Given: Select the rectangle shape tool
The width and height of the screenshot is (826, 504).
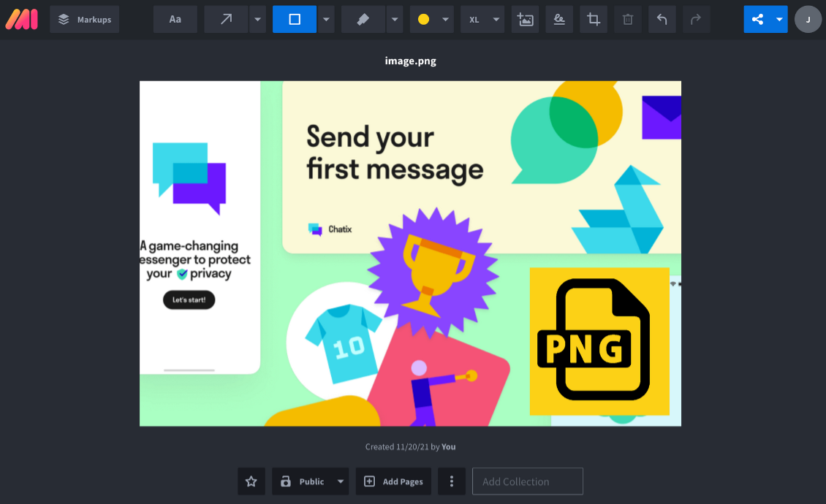Looking at the screenshot, I should point(295,20).
